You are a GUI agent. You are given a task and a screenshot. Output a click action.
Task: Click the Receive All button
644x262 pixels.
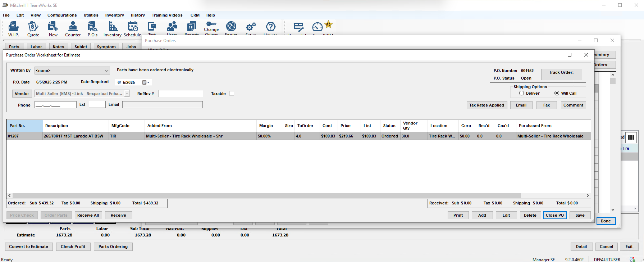pos(88,215)
